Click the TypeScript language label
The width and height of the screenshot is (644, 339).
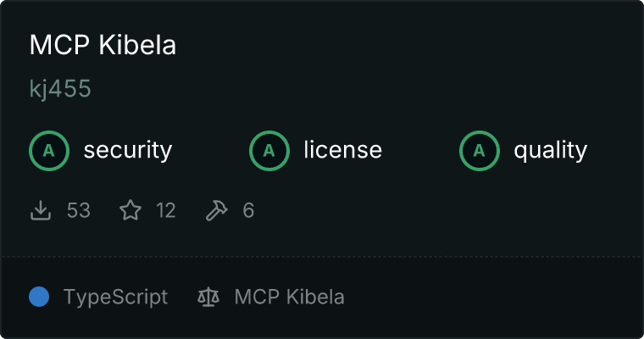point(115,297)
